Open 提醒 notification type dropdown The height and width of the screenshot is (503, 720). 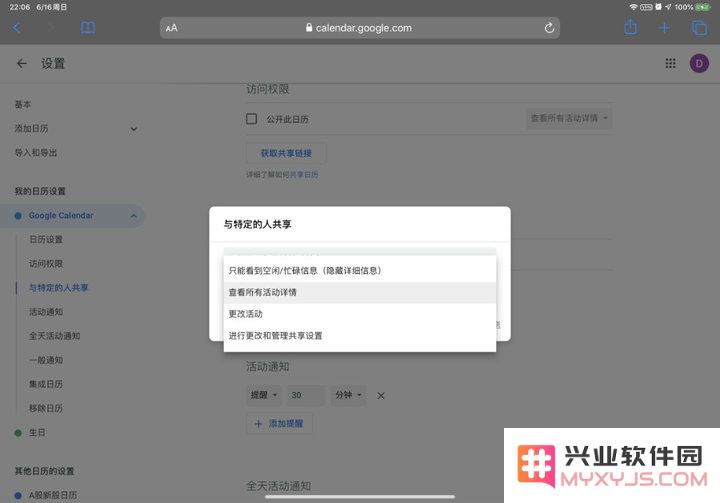[x=264, y=395]
